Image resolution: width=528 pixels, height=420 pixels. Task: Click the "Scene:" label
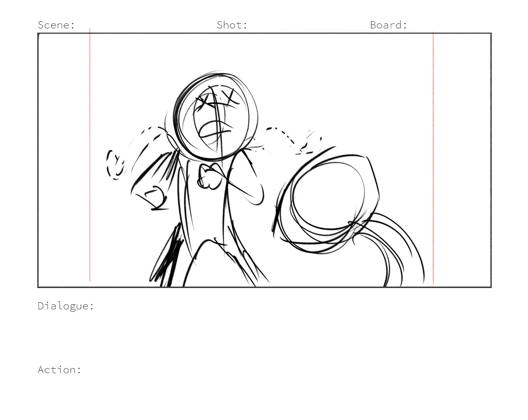[56, 25]
